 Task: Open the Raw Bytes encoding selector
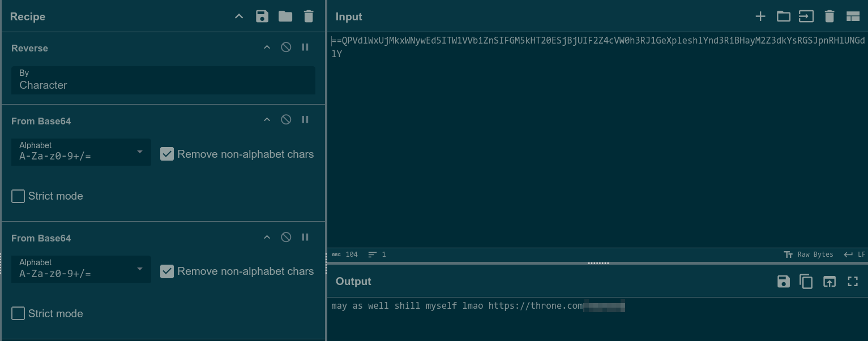[x=809, y=254]
